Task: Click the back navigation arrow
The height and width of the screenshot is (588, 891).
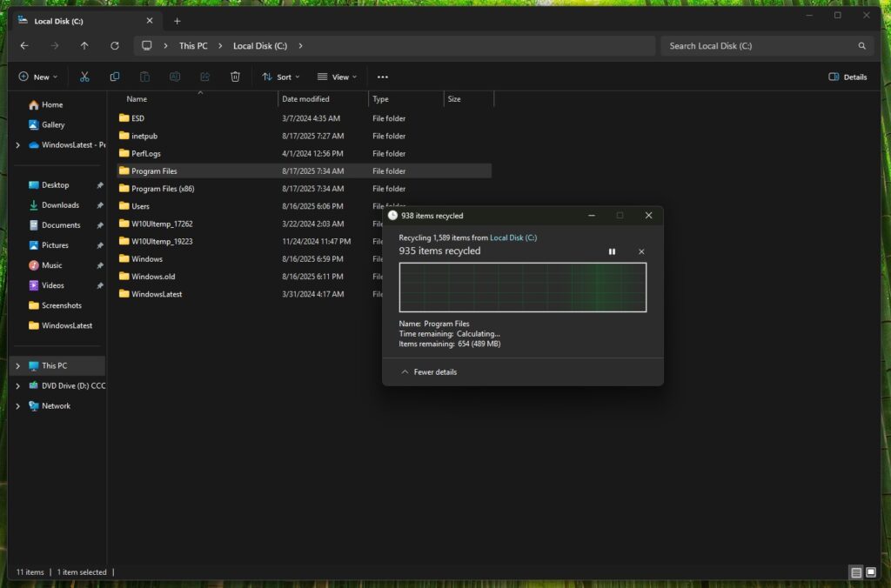Action: pos(24,45)
